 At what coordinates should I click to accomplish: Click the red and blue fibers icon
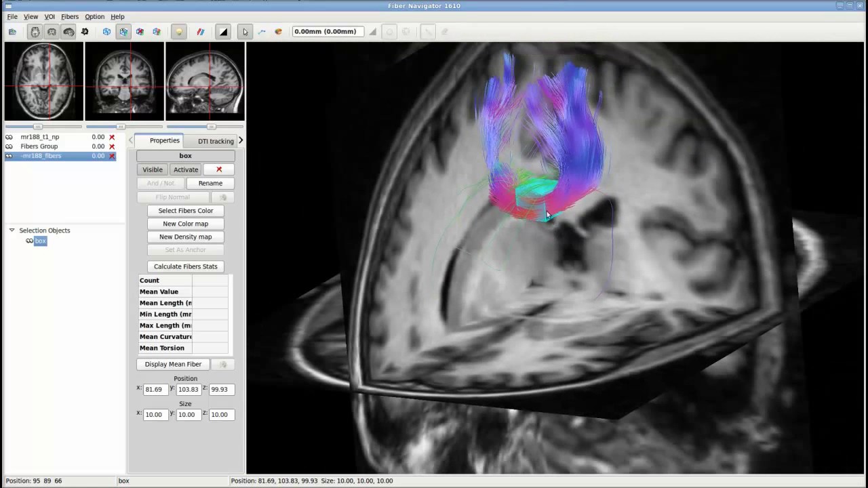[x=201, y=32]
